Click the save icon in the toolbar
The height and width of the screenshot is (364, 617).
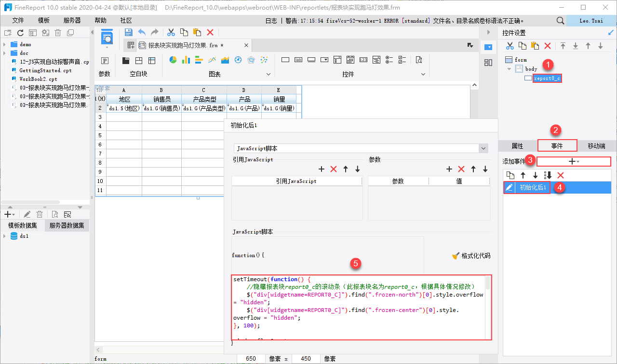click(129, 32)
